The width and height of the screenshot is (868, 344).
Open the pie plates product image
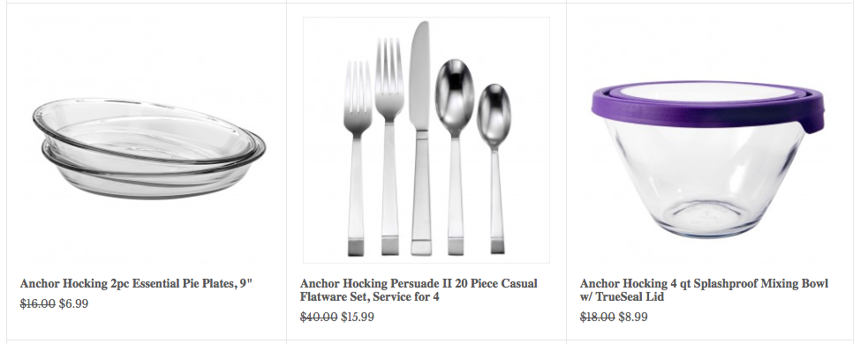click(x=147, y=140)
